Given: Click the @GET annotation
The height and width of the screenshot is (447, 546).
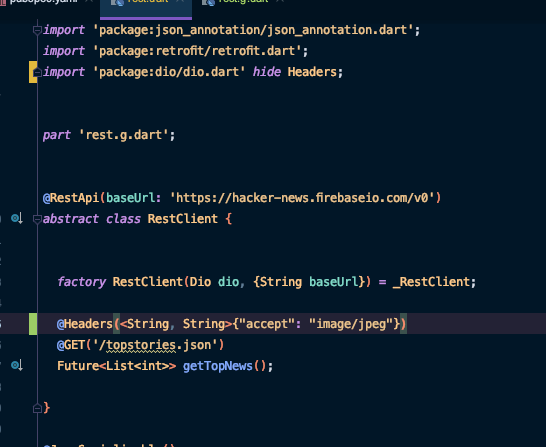Looking at the screenshot, I should click(71, 345).
